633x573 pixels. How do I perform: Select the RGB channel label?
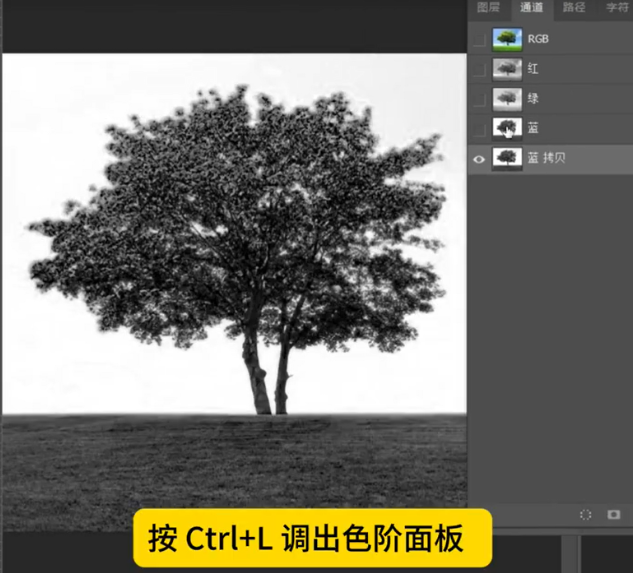coord(538,39)
